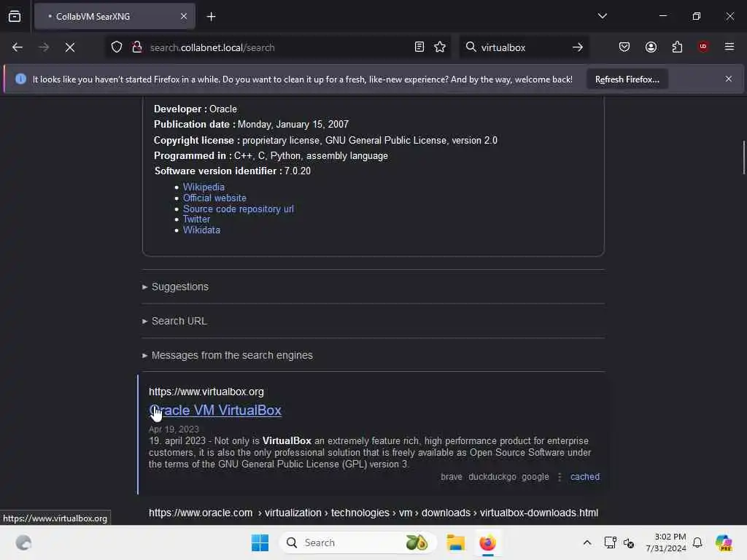Open the extensions puzzle icon

point(677,47)
